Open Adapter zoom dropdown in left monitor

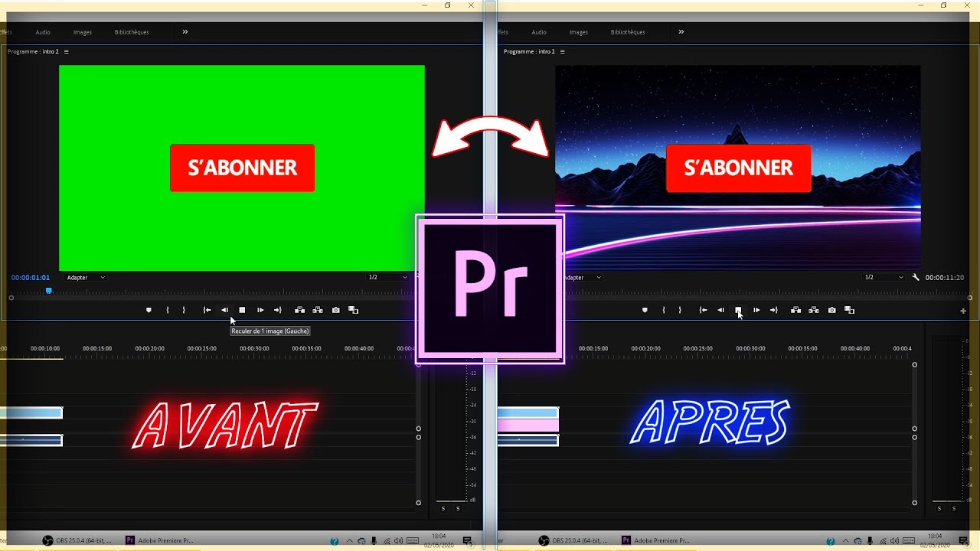click(x=86, y=277)
